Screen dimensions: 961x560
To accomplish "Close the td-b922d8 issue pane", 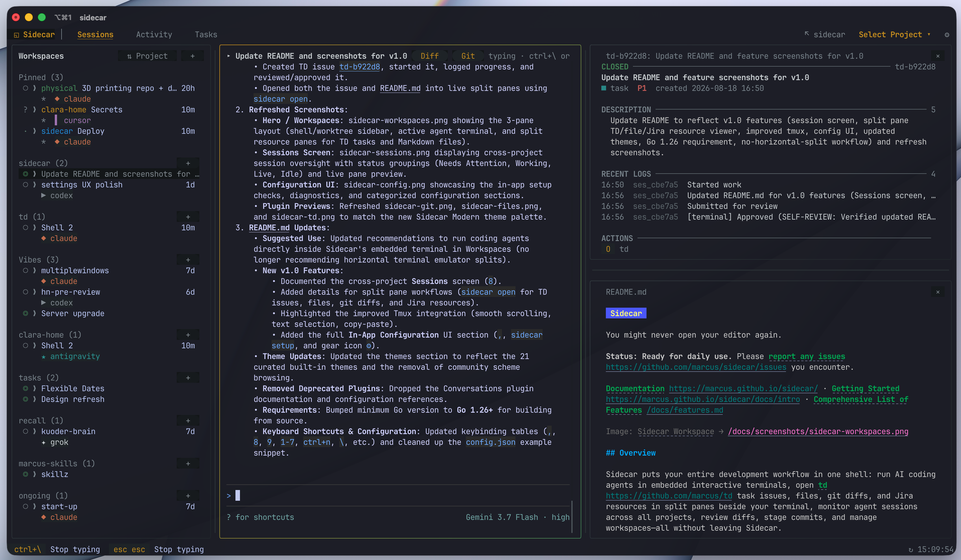I will 938,56.
